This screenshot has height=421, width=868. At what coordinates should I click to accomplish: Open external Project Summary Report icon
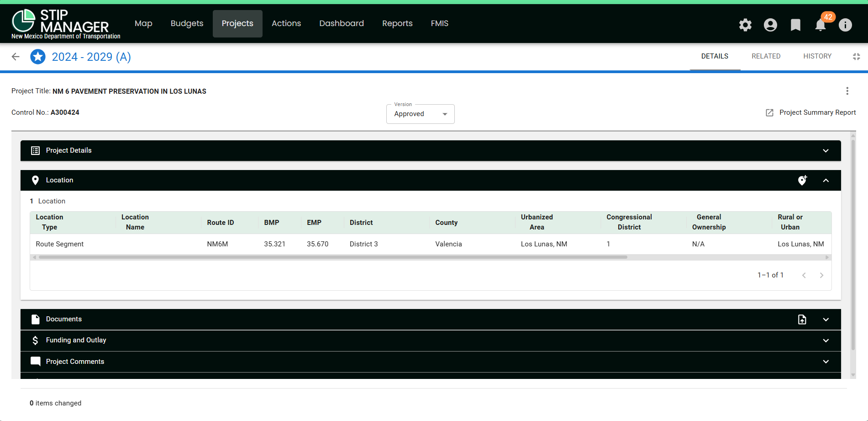point(769,112)
